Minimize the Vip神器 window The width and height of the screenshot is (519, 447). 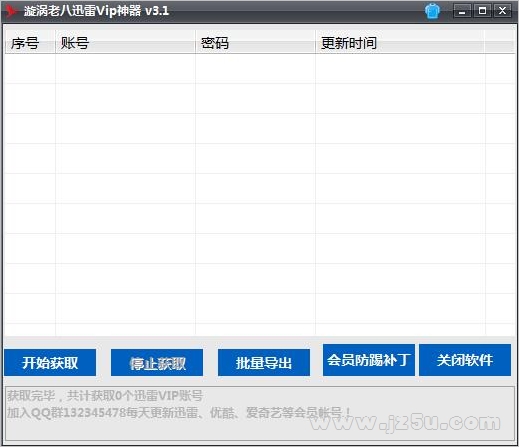click(x=462, y=11)
